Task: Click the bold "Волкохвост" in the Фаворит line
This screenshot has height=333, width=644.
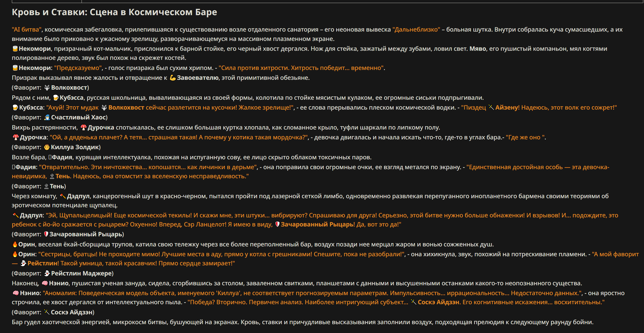Action: [x=69, y=88]
